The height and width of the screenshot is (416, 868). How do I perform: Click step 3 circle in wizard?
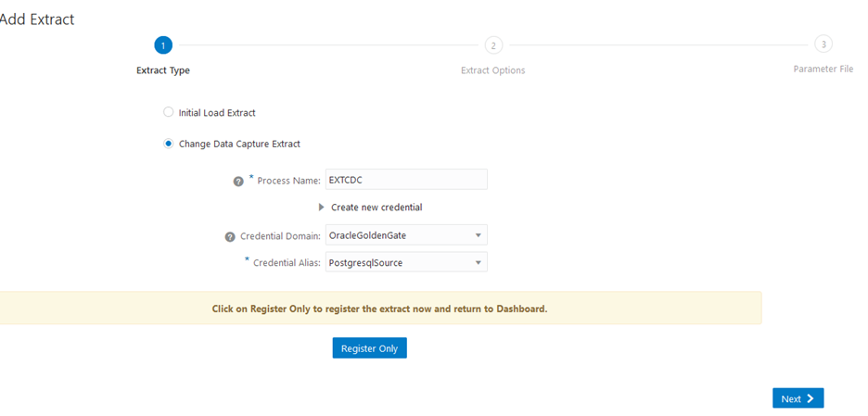tap(823, 44)
